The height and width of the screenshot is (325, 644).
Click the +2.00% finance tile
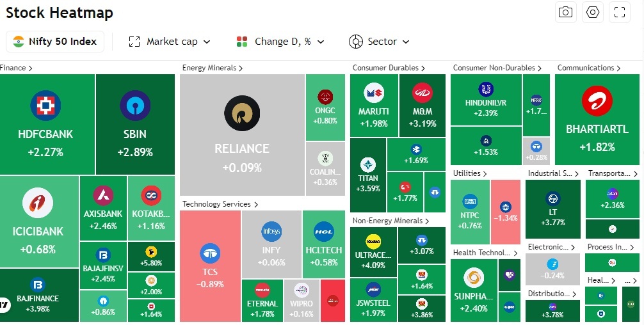point(151,285)
